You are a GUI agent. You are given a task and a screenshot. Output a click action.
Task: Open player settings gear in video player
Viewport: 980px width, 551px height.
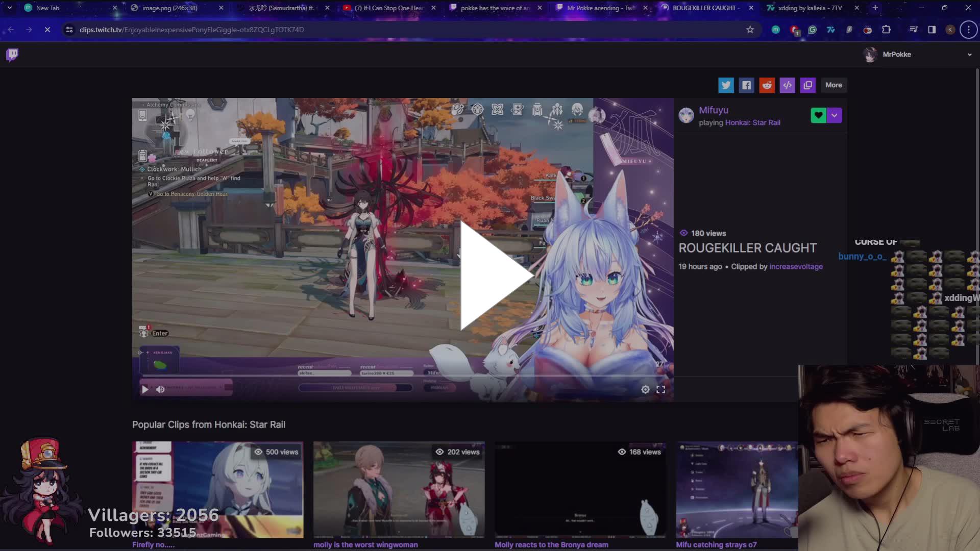(645, 389)
